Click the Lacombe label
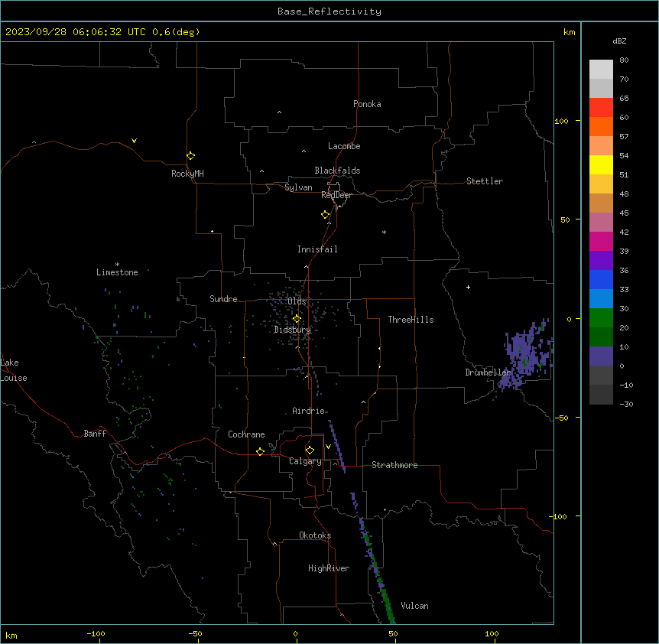The height and width of the screenshot is (644, 659). pyautogui.click(x=344, y=146)
